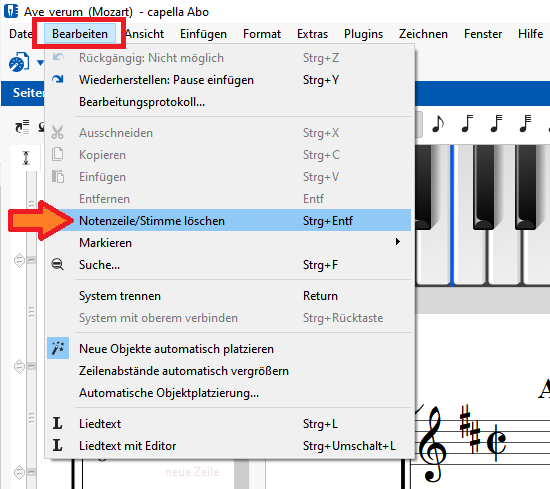Click the vertical spacing cursor tool icon

(x=26, y=158)
